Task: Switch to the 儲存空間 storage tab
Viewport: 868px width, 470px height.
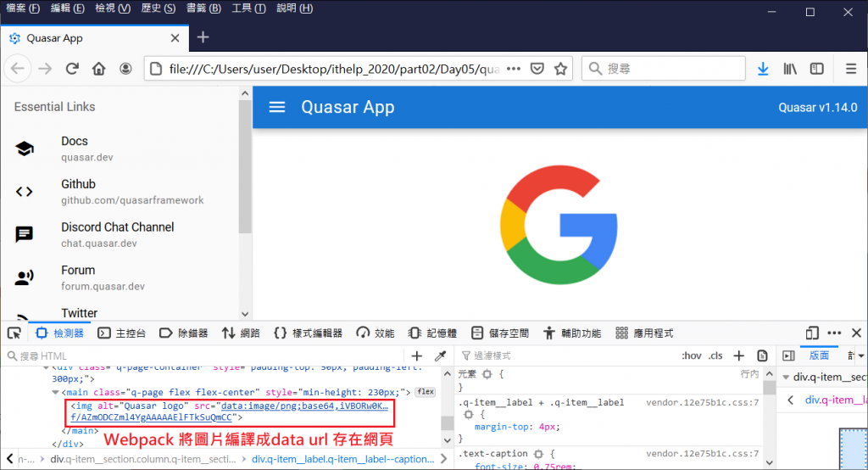Action: [500, 333]
